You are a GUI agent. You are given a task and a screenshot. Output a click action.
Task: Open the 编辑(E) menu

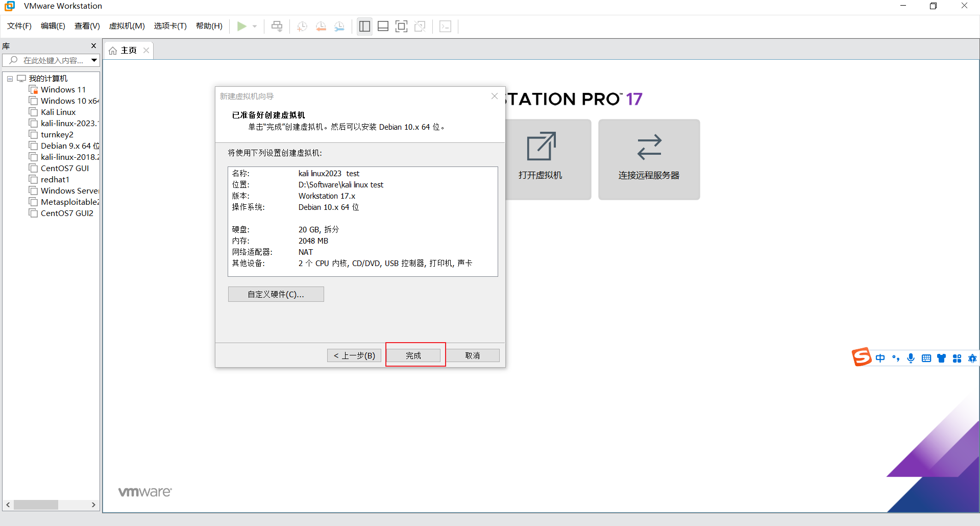(x=53, y=26)
